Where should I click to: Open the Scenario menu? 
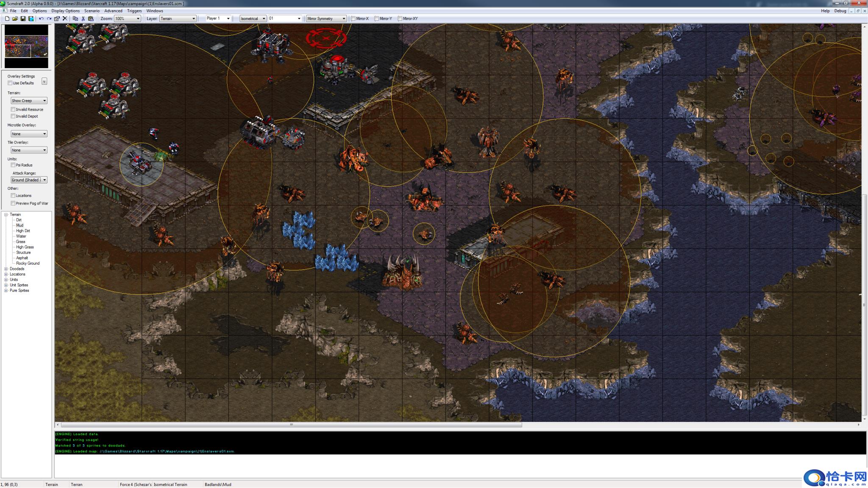coord(92,11)
